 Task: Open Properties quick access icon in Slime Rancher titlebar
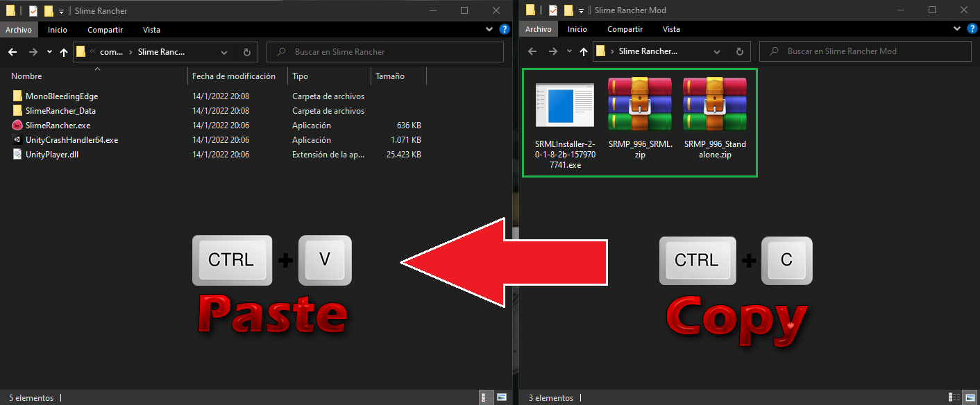pos(33,10)
